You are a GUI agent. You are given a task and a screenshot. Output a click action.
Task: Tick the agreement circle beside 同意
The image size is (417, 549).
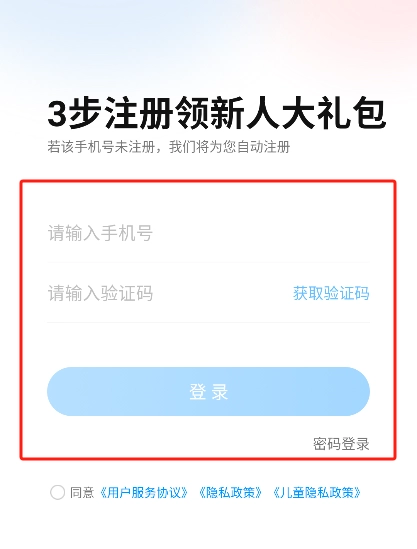click(x=57, y=492)
